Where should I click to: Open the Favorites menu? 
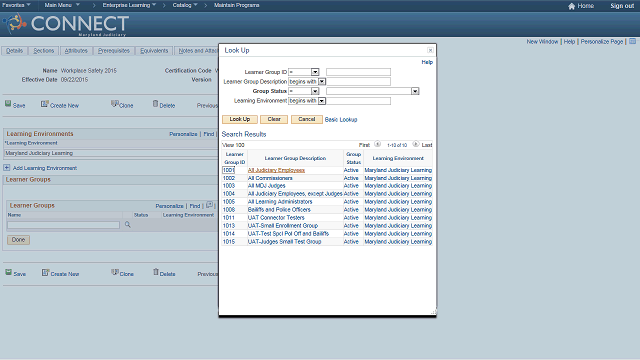[16, 5]
